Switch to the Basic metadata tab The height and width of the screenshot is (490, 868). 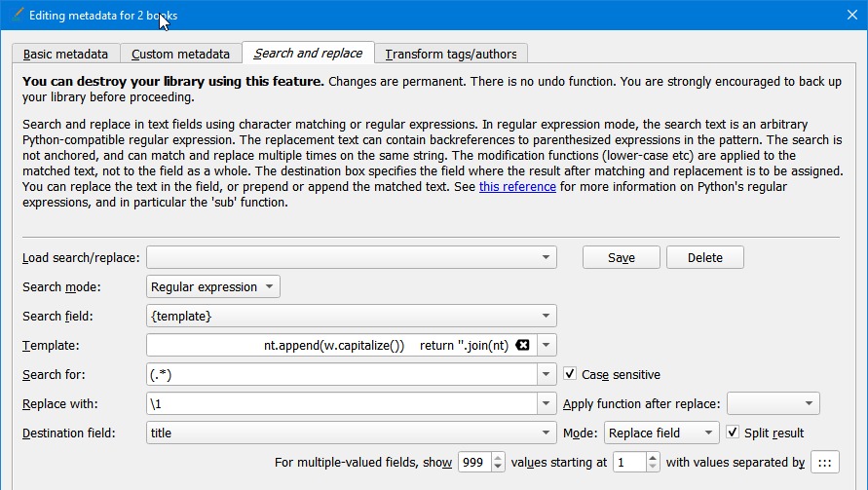66,54
